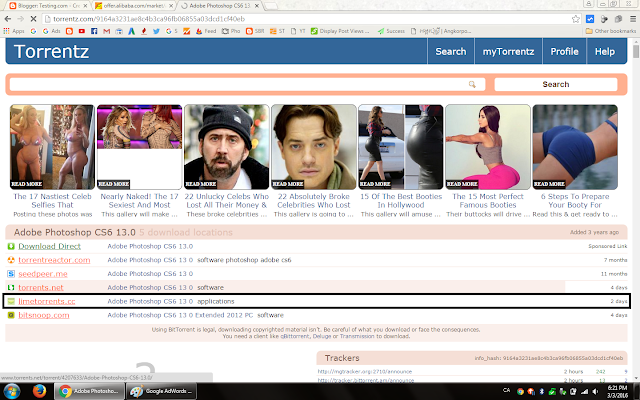This screenshot has width=640, height=400.
Task: Click the Torrentz search text field
Action: point(247,84)
